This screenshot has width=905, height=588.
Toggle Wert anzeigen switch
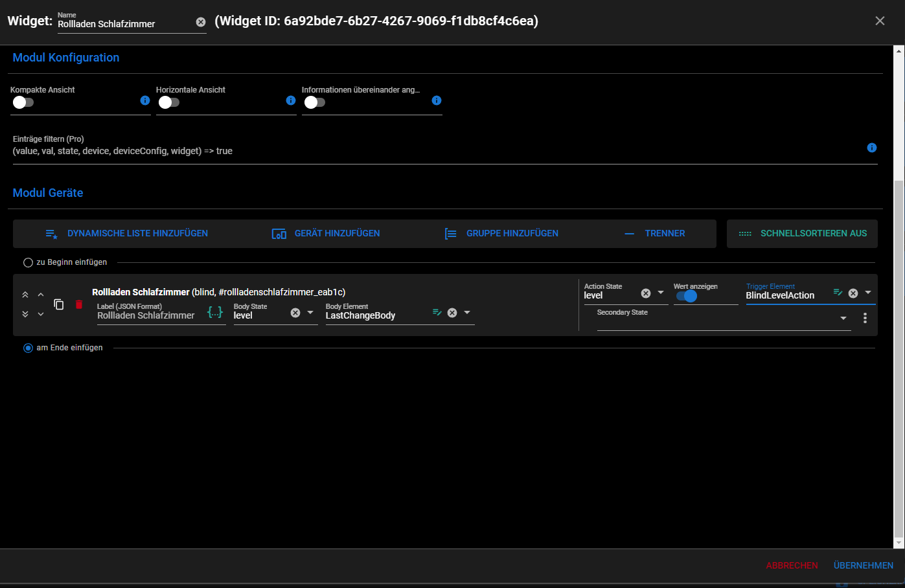[686, 297]
